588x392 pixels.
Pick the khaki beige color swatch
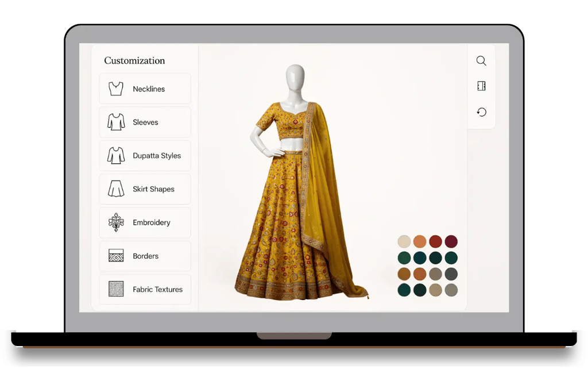[436, 290]
